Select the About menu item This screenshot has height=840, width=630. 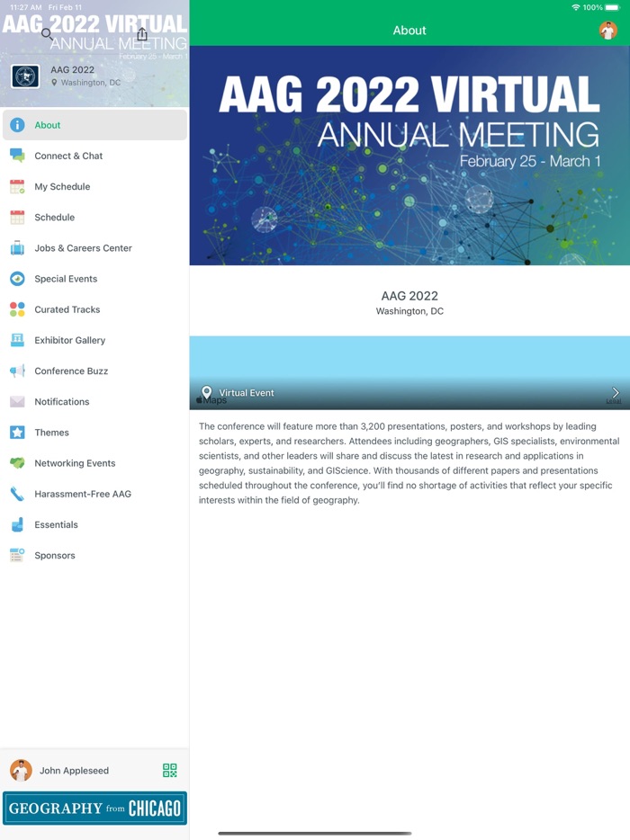[94, 125]
